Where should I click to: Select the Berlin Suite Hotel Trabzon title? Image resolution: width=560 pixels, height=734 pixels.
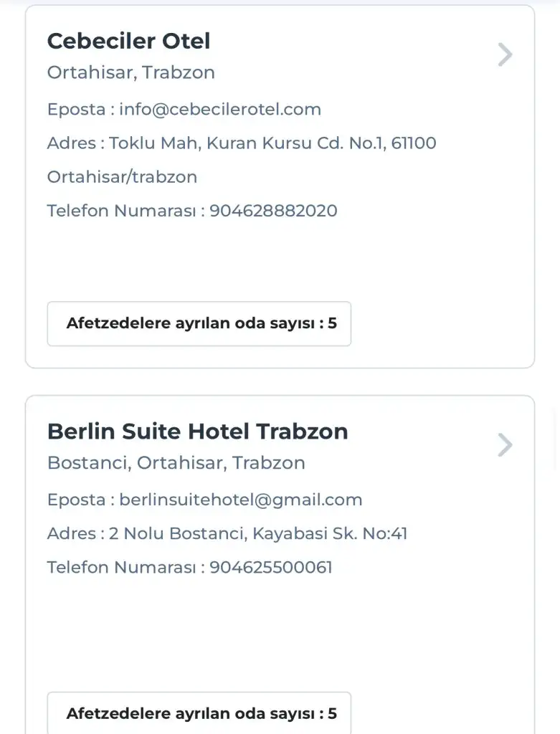coord(197,432)
